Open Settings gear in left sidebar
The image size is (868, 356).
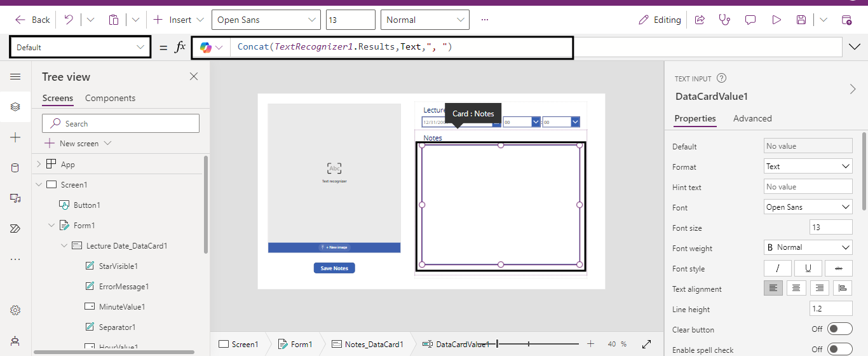15,310
